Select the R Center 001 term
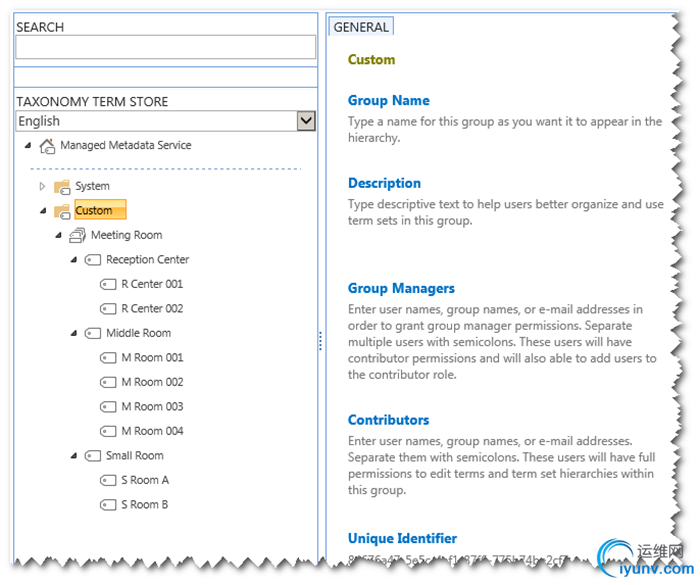 152,284
